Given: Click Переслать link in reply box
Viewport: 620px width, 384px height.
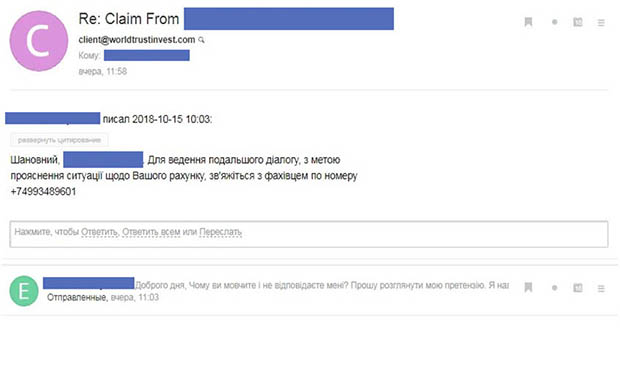Looking at the screenshot, I should click(x=220, y=232).
